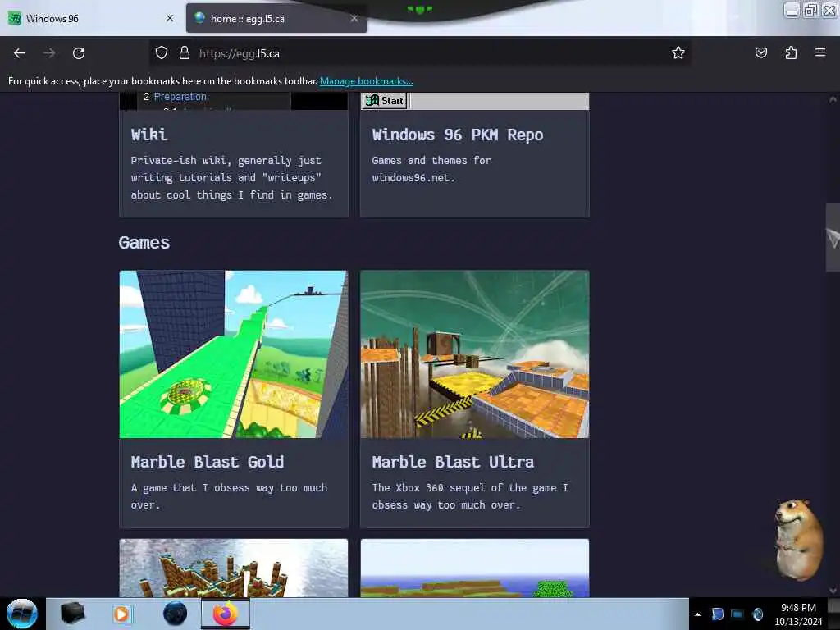Click the Firefox taskbar icon
Image resolution: width=840 pixels, height=630 pixels.
coord(226,614)
